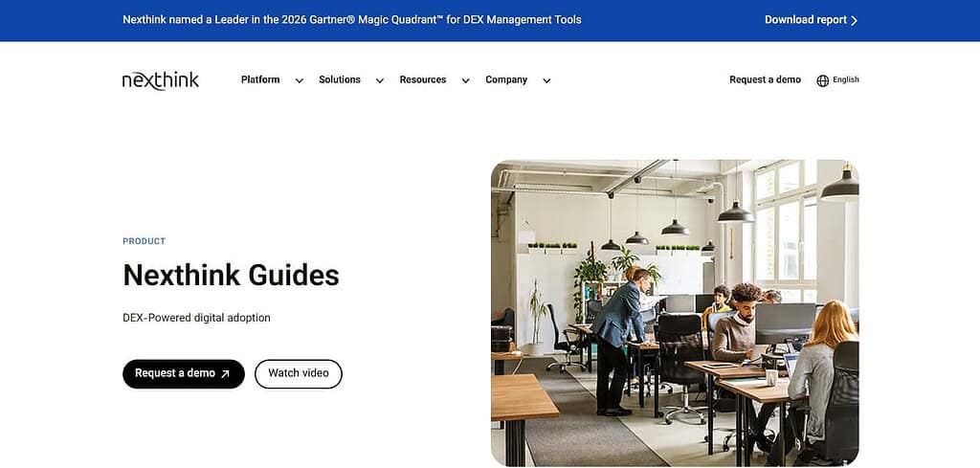Screen dimensions: 980x468
Task: Click the PRODUCT label above the heading
Action: click(x=145, y=241)
